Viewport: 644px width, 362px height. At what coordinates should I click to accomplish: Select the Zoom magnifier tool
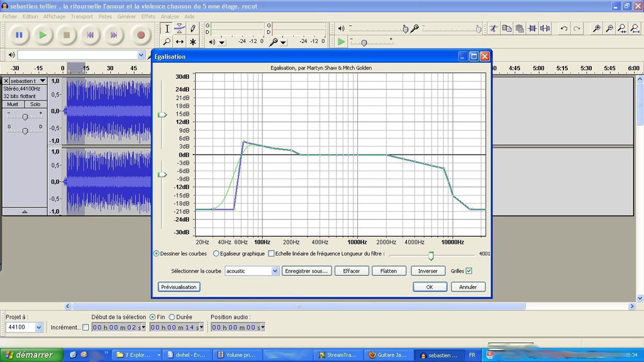(167, 41)
